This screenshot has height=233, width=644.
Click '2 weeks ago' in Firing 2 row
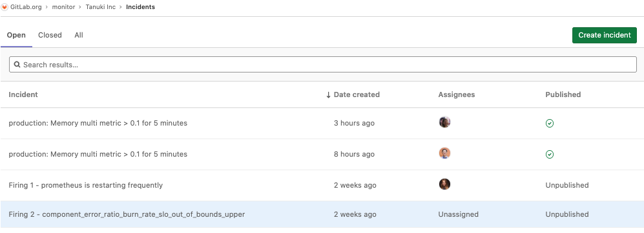(355, 214)
